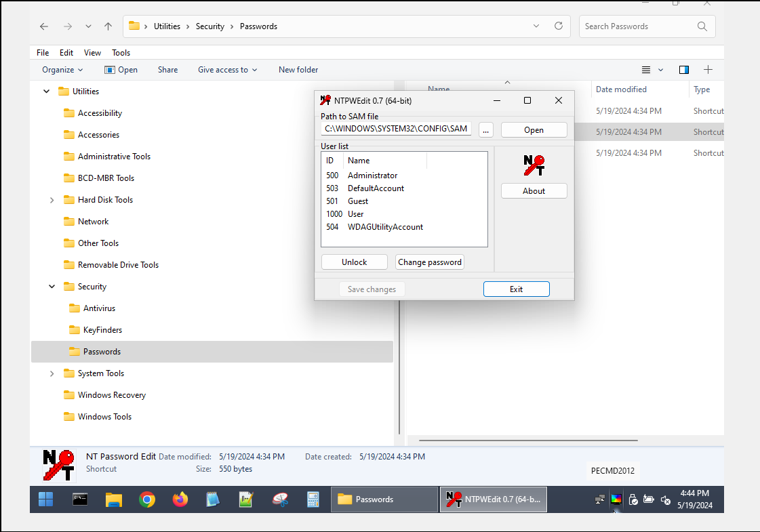Open Google Chrome from the taskbar
Screen dimensions: 760x532
[x=147, y=499]
